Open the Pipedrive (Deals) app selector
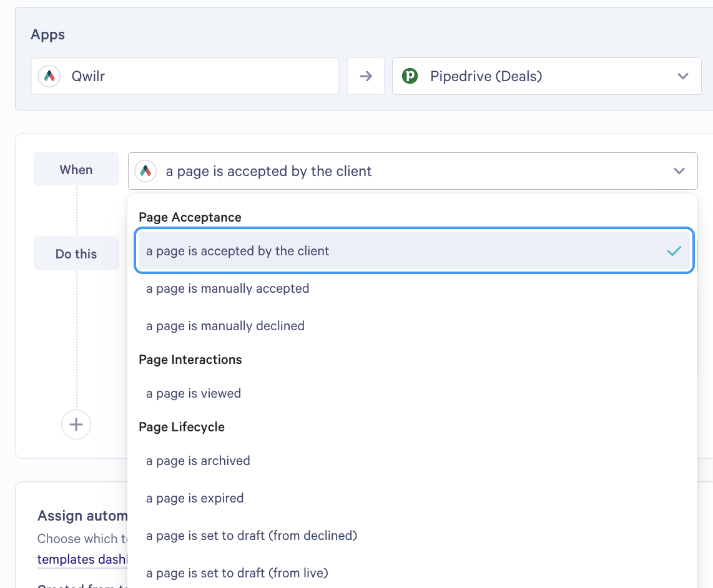 coord(546,76)
